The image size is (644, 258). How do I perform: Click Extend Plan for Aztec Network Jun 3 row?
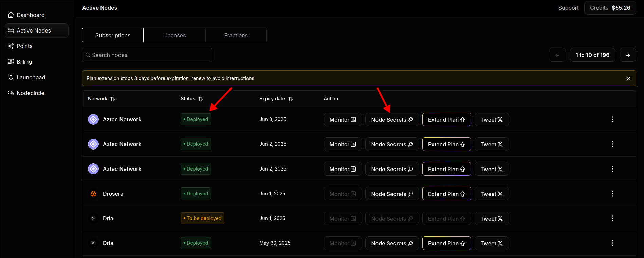(447, 119)
